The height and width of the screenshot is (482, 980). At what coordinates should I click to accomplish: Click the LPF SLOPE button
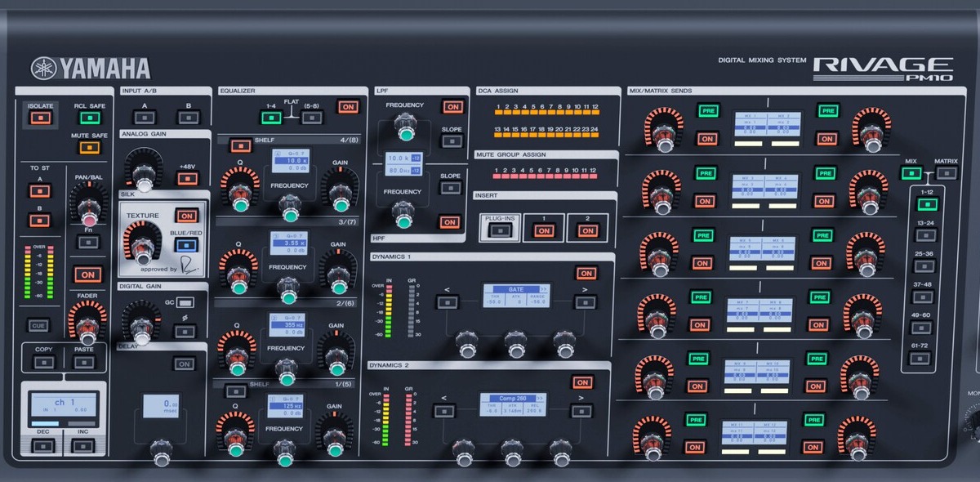451,141
